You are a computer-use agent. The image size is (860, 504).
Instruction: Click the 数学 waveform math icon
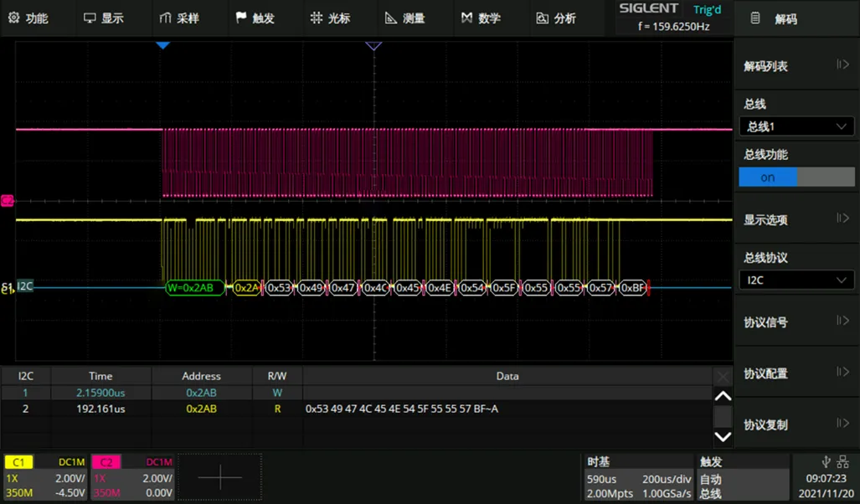tap(466, 18)
